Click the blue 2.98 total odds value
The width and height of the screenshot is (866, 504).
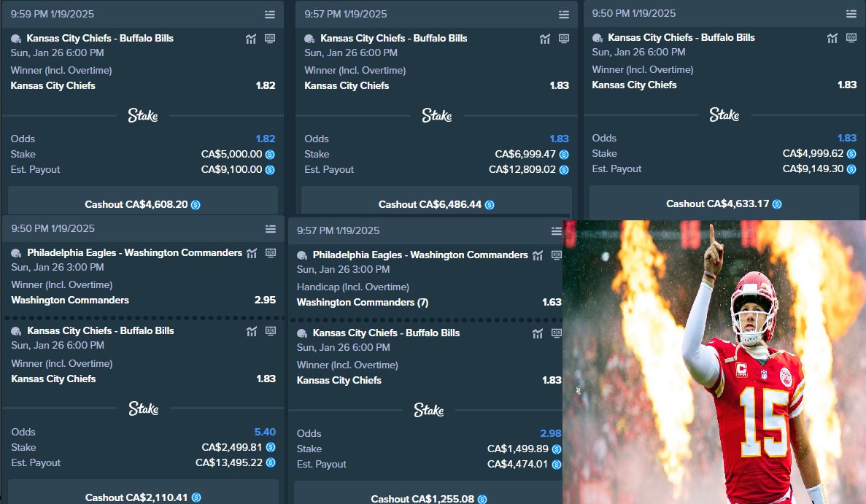(551, 433)
